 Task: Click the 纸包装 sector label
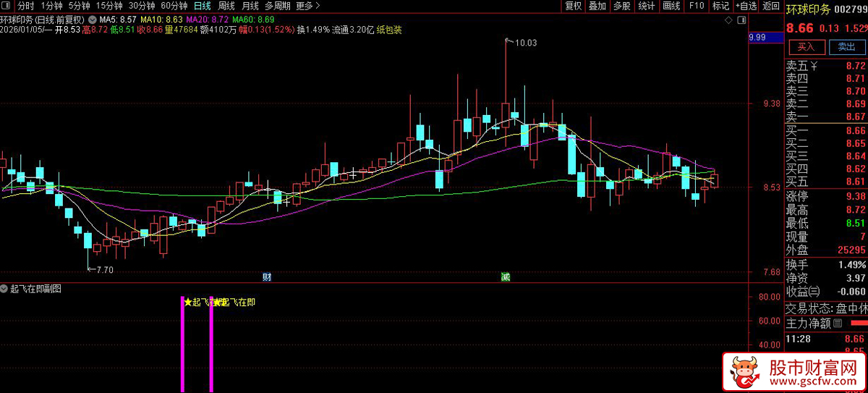click(x=389, y=30)
